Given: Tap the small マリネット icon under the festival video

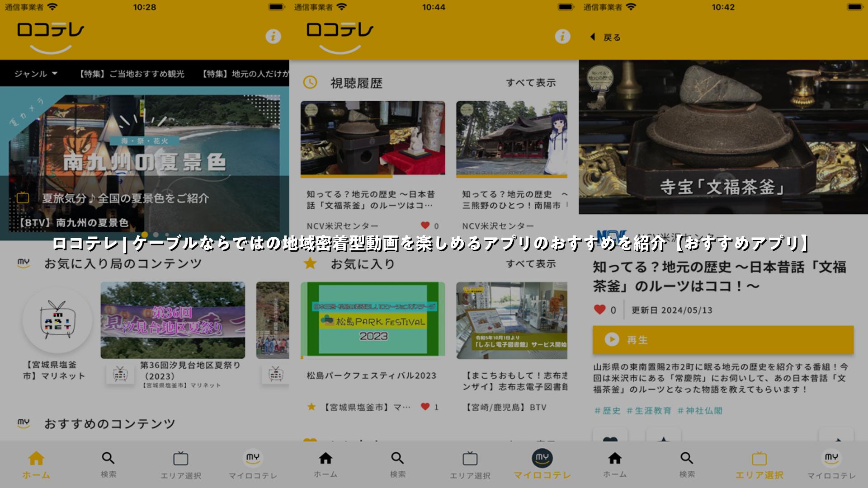Looking at the screenshot, I should click(x=120, y=374).
